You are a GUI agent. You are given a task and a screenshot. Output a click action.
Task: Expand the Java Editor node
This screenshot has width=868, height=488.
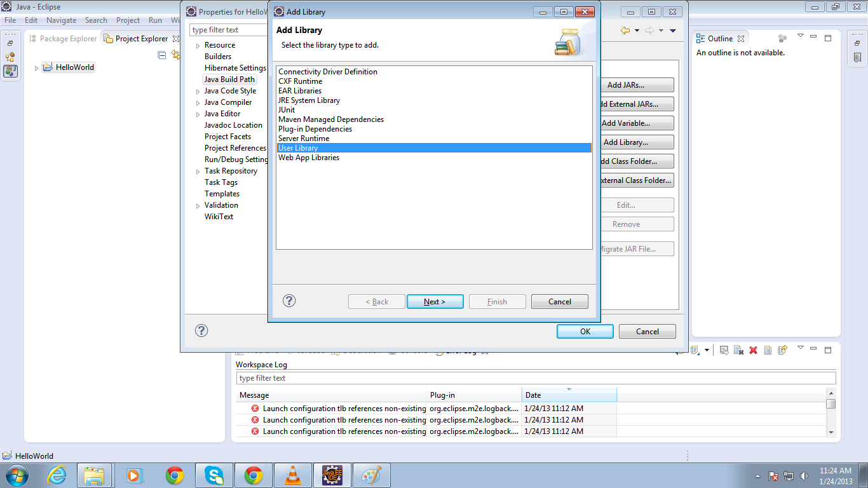coord(198,114)
